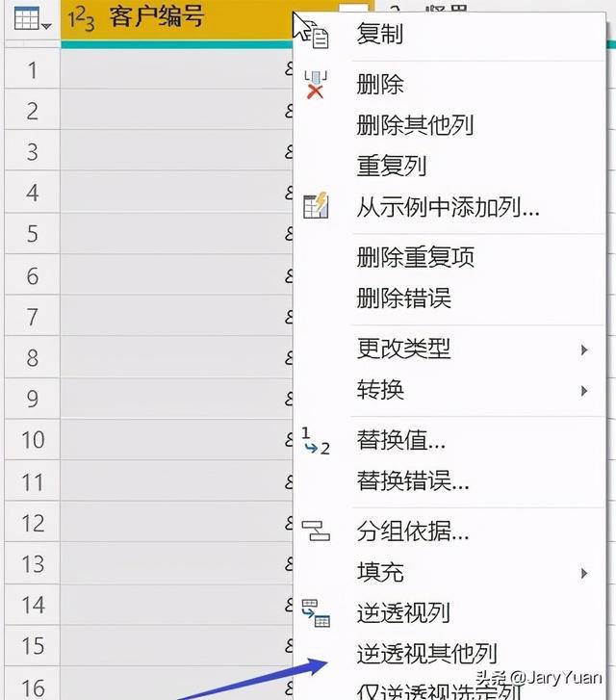This screenshot has height=700, width=616.
Task: Click the Unpivot Columns icon
Action: [316, 612]
